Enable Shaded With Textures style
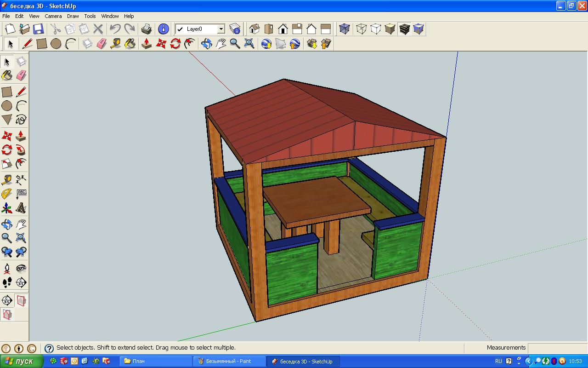This screenshot has width=588, height=368. pos(404,29)
